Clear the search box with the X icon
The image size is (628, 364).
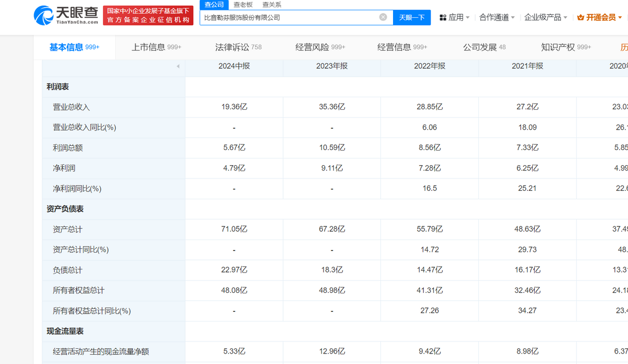[383, 17]
